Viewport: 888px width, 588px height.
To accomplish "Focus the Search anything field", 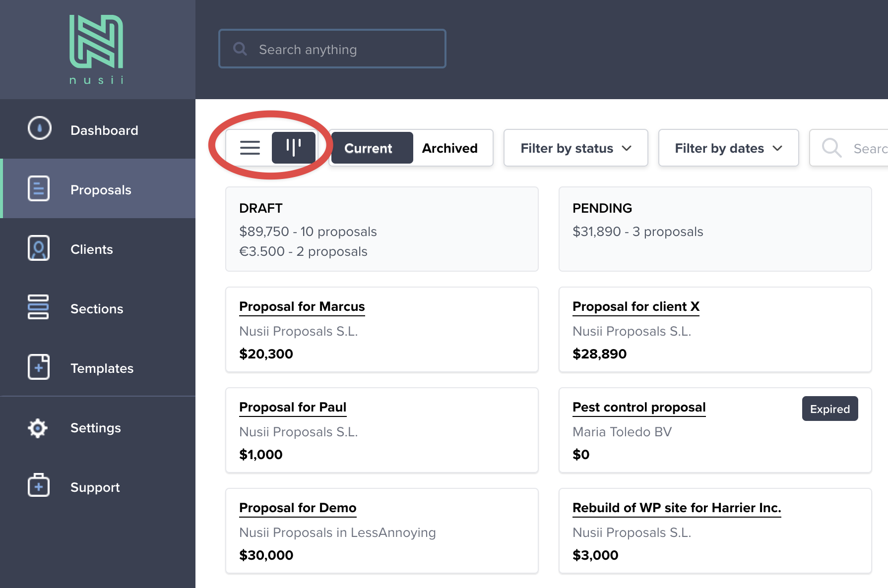I will pyautogui.click(x=342, y=49).
